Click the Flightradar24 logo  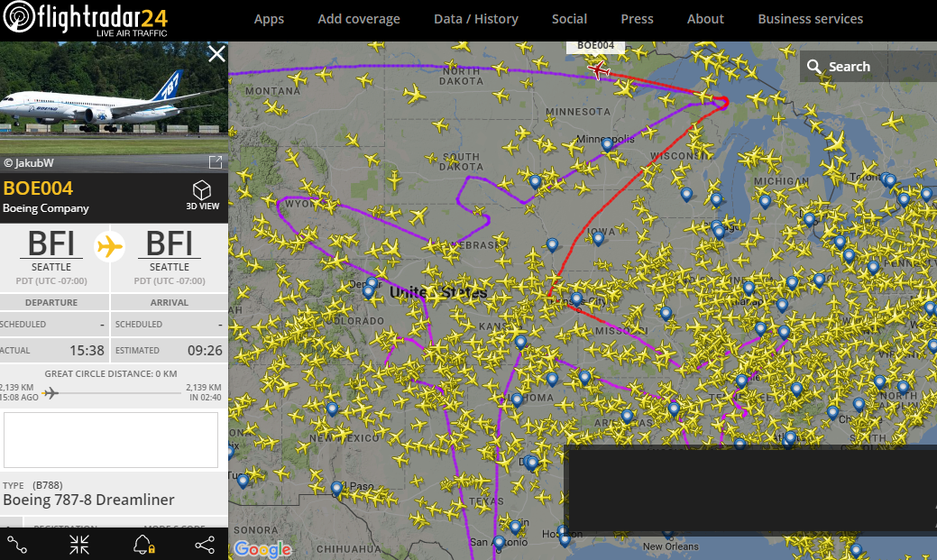point(85,19)
